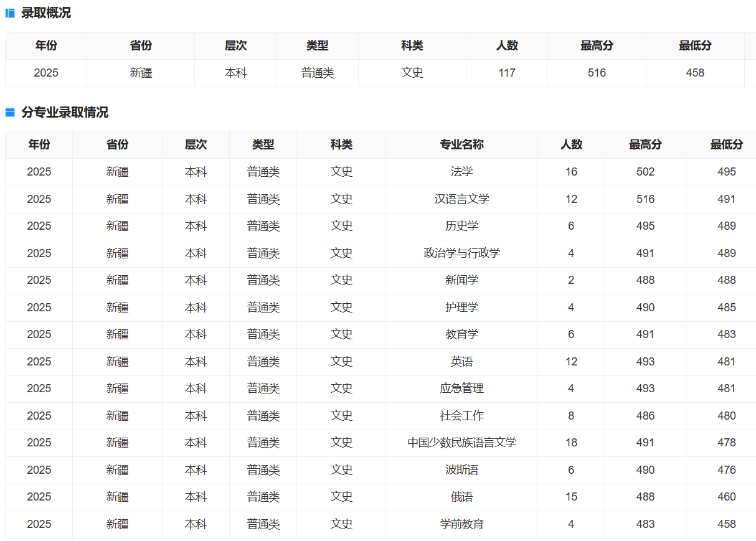Click lowest score 478 in 中国少数民族语言文学 row
The width and height of the screenshot is (756, 541).
coord(727,443)
